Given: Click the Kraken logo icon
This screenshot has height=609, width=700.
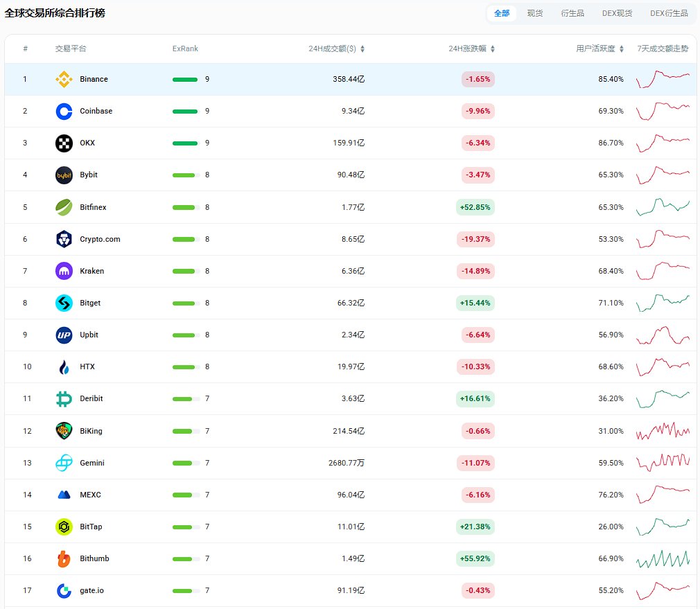Looking at the screenshot, I should click(64, 271).
